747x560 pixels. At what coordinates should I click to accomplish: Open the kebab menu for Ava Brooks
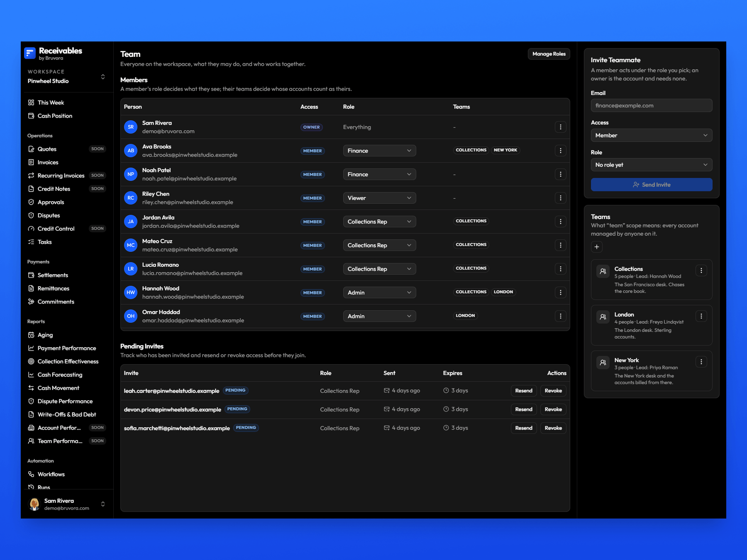tap(560, 151)
